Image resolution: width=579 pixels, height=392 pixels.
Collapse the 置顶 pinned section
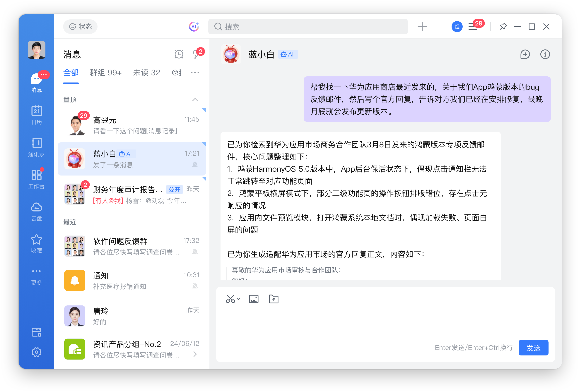pos(195,99)
